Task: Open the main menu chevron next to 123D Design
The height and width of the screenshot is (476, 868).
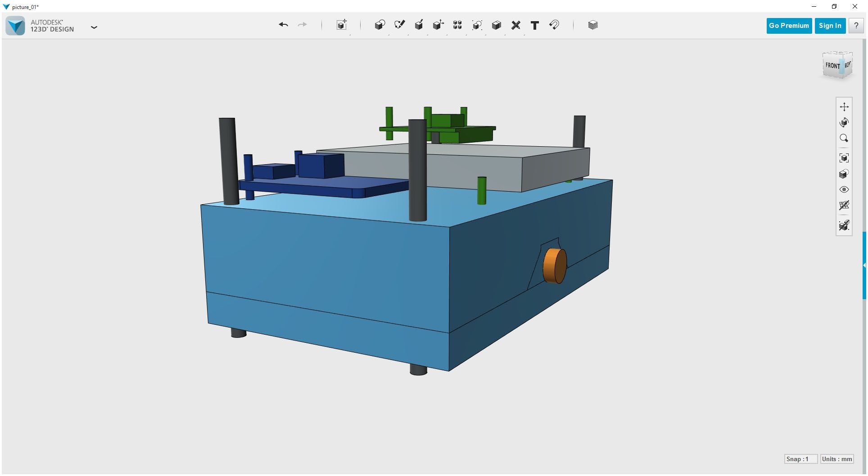Action: point(94,27)
